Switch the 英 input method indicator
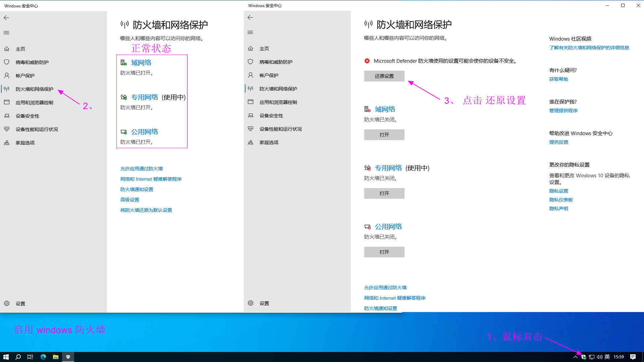 tap(607, 357)
